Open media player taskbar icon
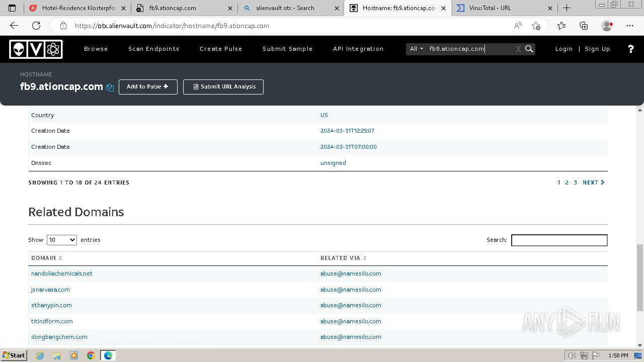 (74, 355)
